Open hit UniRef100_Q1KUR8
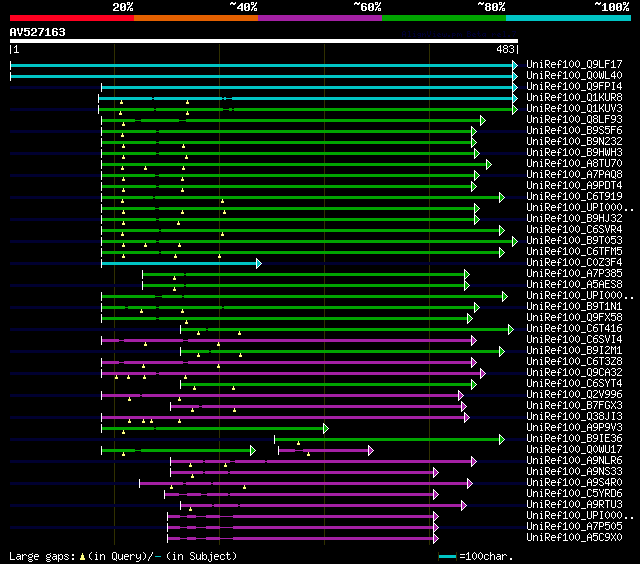This screenshot has width=640, height=564. [x=574, y=98]
